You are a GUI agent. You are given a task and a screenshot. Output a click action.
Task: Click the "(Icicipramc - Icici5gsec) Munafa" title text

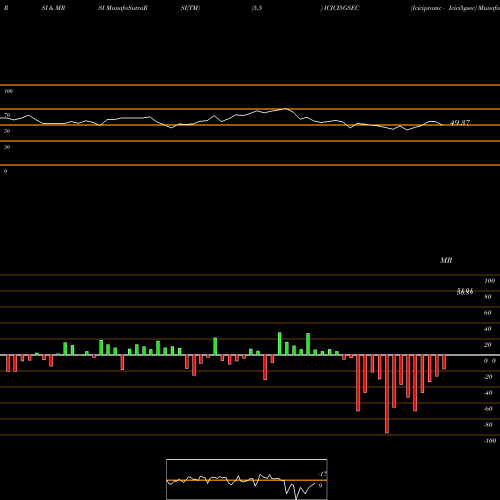coord(455,8)
